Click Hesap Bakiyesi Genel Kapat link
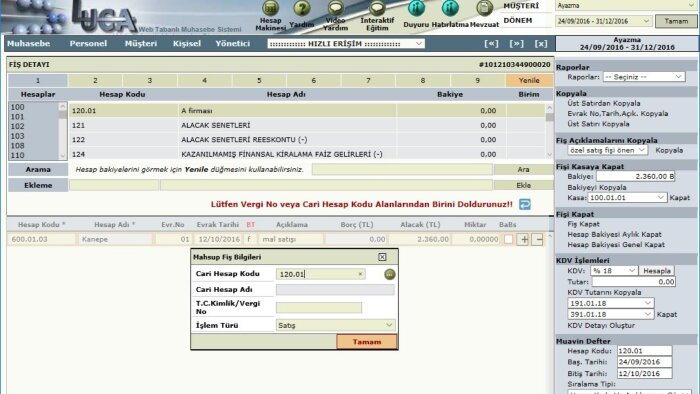The width and height of the screenshot is (700, 394). point(616,245)
